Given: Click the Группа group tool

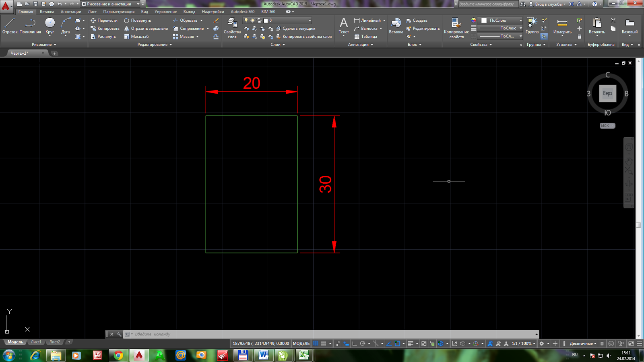Looking at the screenshot, I should pyautogui.click(x=532, y=26).
